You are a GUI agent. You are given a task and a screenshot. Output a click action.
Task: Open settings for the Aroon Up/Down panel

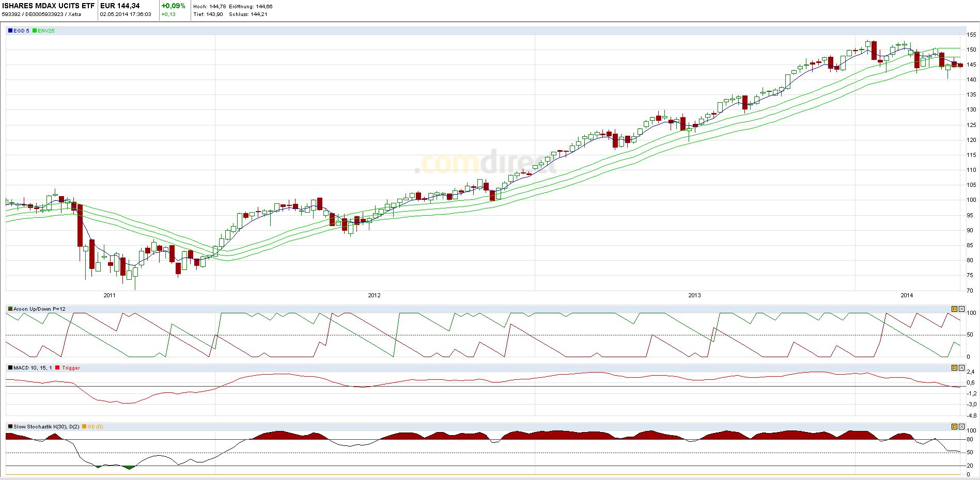pyautogui.click(x=955, y=309)
